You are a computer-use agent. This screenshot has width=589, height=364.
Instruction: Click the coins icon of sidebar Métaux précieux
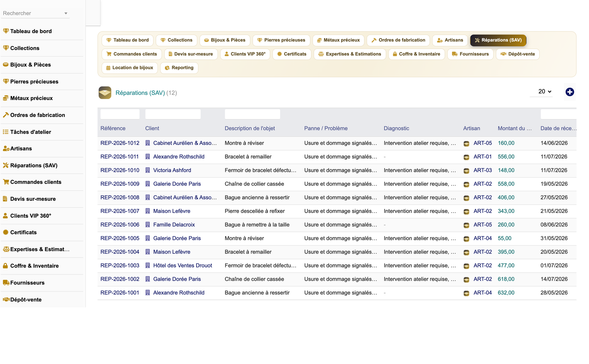pyautogui.click(x=6, y=98)
